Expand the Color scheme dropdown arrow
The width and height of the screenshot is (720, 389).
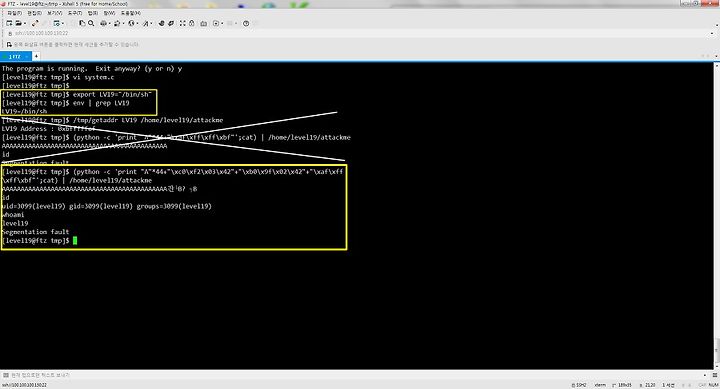click(x=124, y=23)
